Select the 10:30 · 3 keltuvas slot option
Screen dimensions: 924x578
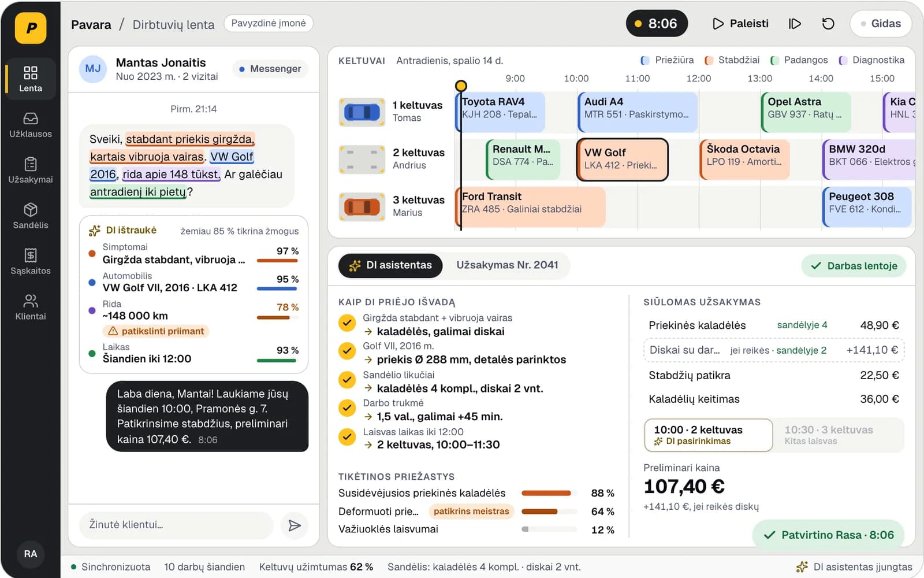(839, 435)
